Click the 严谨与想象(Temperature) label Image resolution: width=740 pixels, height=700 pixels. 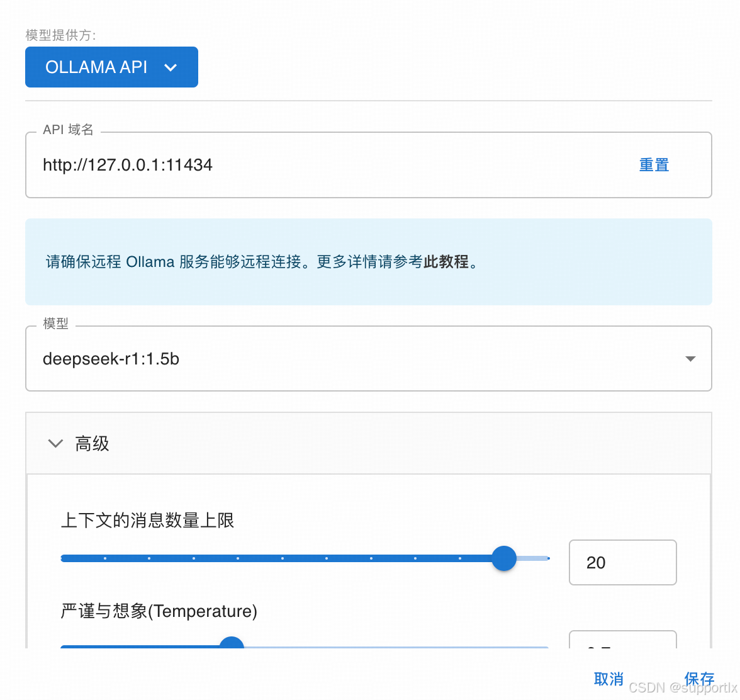[x=159, y=611]
